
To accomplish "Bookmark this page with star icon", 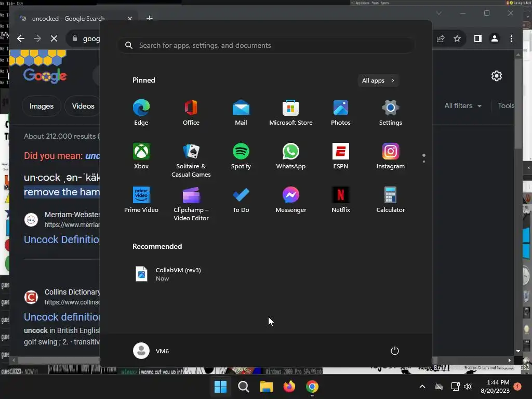I will [x=457, y=38].
